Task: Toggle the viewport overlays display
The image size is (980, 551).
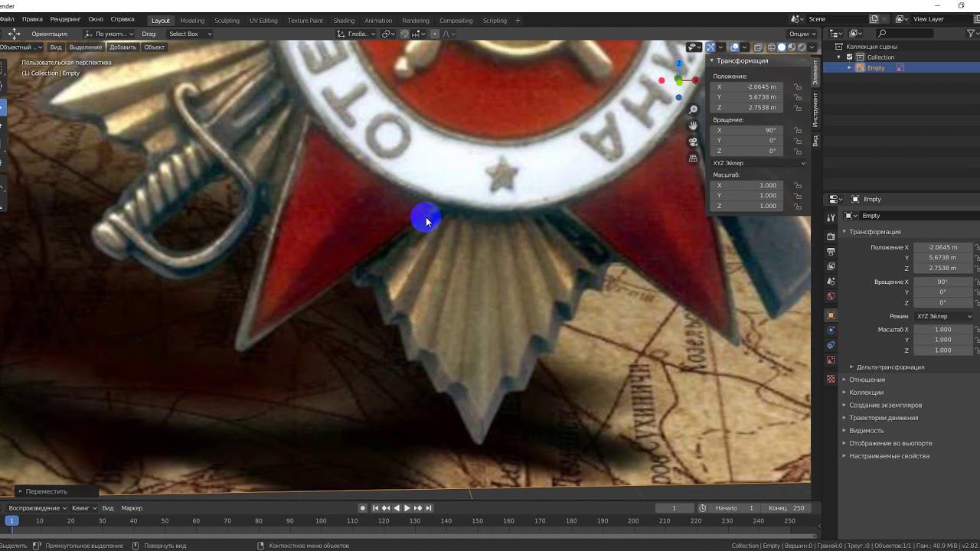Action: (735, 47)
